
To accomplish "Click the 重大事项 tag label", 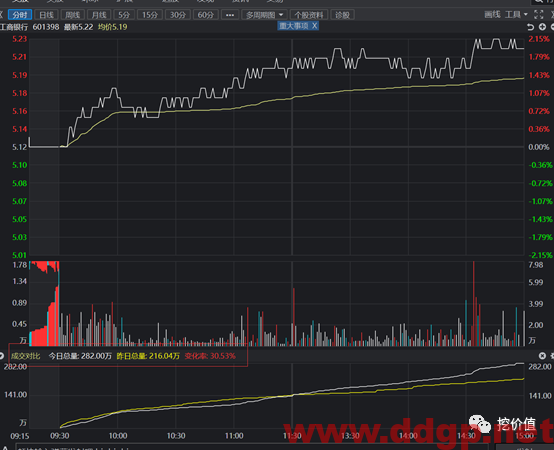I will pyautogui.click(x=294, y=26).
